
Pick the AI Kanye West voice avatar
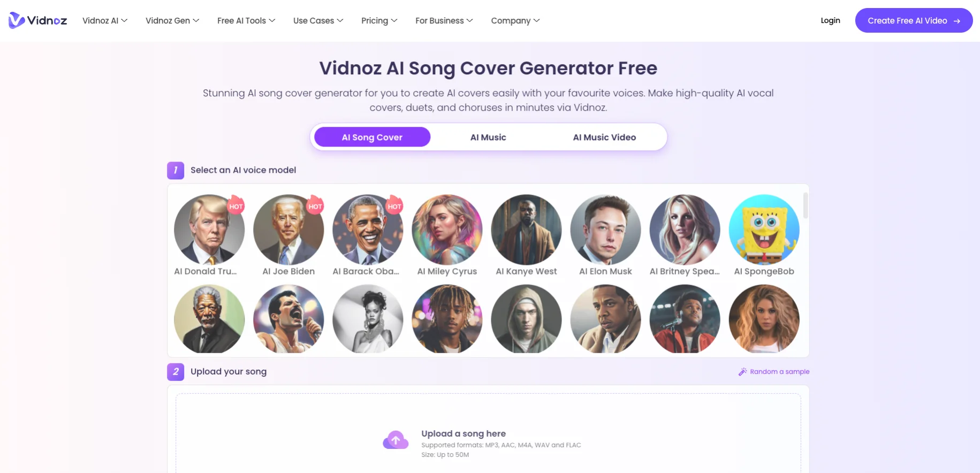pyautogui.click(x=526, y=230)
